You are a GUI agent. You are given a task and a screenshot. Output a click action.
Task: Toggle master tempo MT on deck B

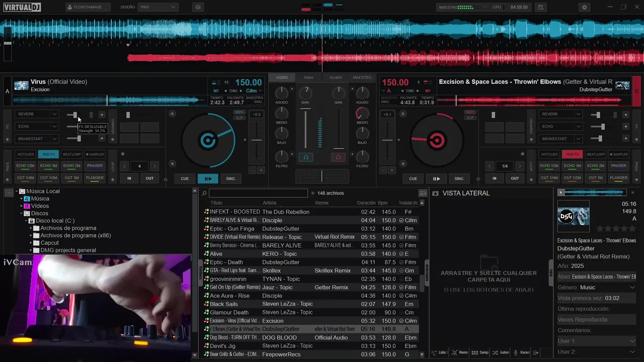(x=428, y=91)
